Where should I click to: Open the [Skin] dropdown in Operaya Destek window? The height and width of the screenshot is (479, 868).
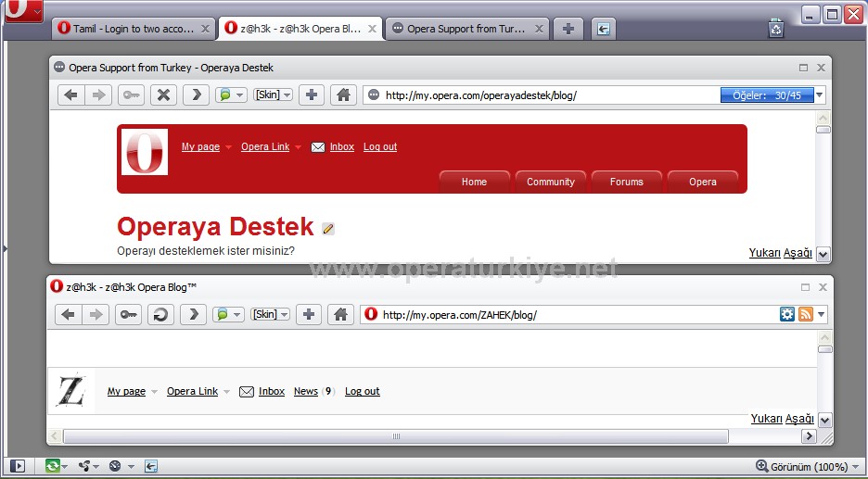click(x=273, y=95)
